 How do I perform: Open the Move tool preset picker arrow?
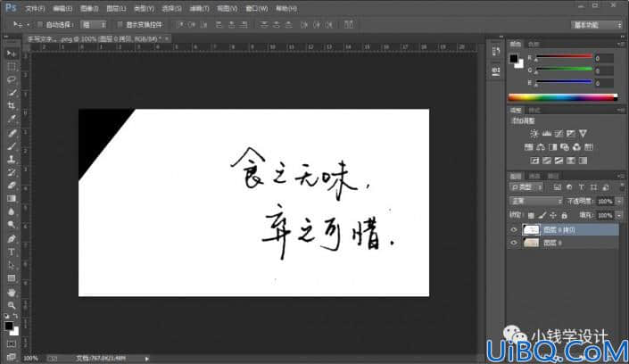tap(28, 25)
